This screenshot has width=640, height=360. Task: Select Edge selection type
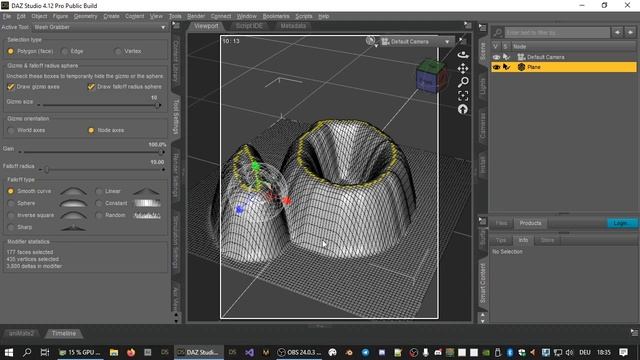pyautogui.click(x=64, y=51)
